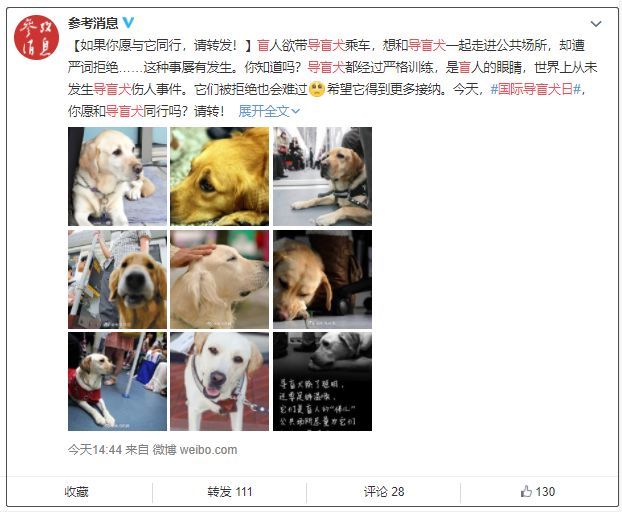Open the guide dog on subway floor photo
This screenshot has height=512, width=622.
click(x=323, y=176)
